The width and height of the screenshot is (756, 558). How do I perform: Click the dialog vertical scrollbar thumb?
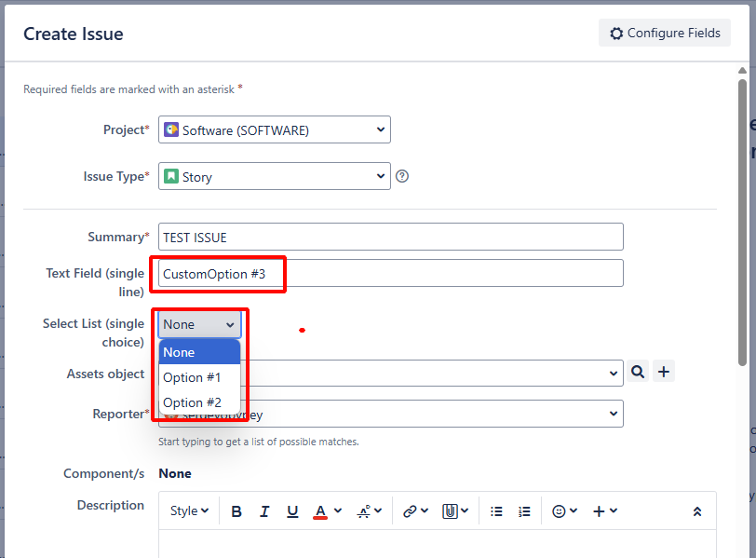[743, 222]
